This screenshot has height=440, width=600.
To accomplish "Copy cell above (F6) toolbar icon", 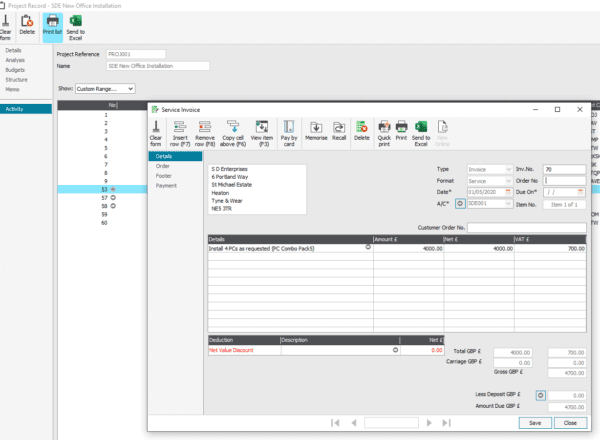I will tap(233, 133).
